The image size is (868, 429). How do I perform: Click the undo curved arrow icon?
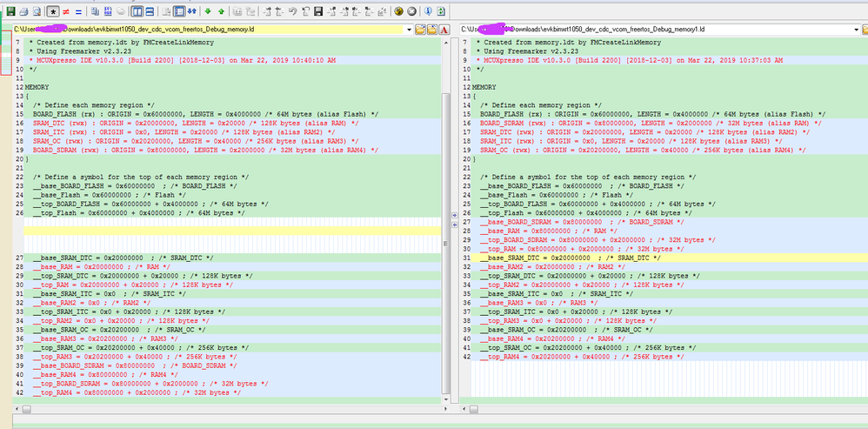[293, 11]
